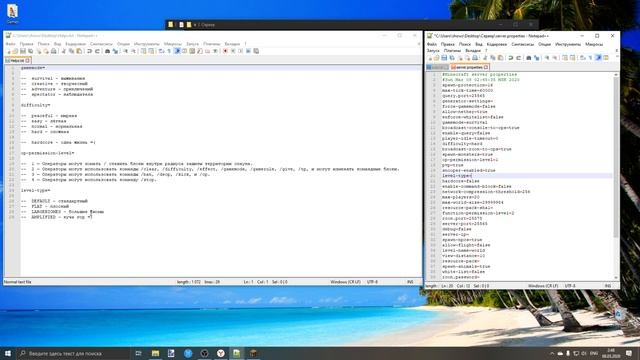
Task: Expand hidden system tray icons chevron
Action: pos(552,353)
